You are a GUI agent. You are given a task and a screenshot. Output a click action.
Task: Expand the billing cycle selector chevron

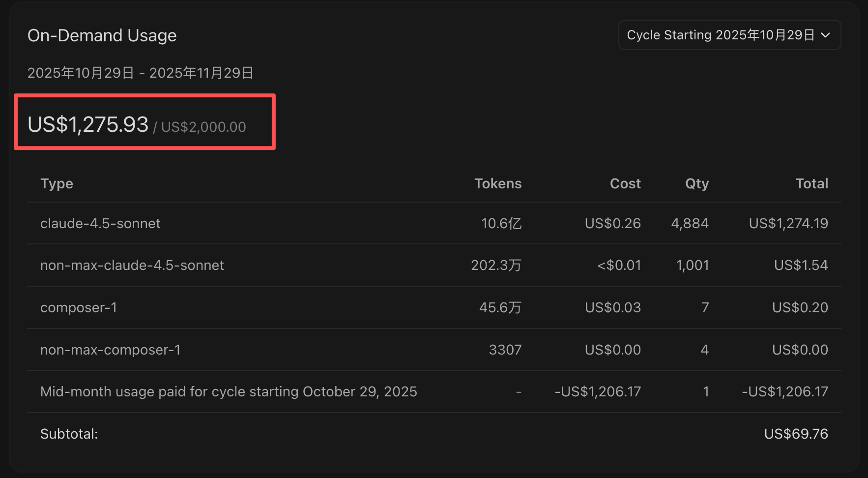coord(827,35)
